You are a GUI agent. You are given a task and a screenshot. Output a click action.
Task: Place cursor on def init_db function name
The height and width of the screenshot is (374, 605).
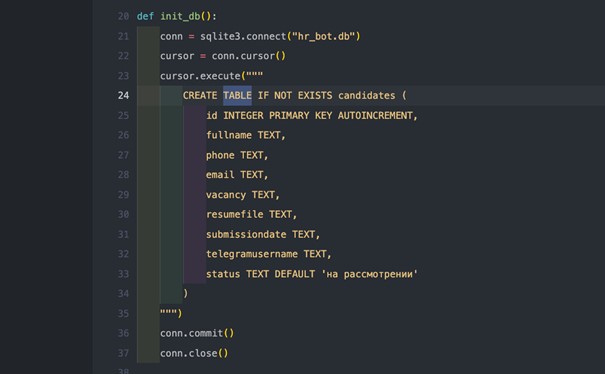point(180,16)
